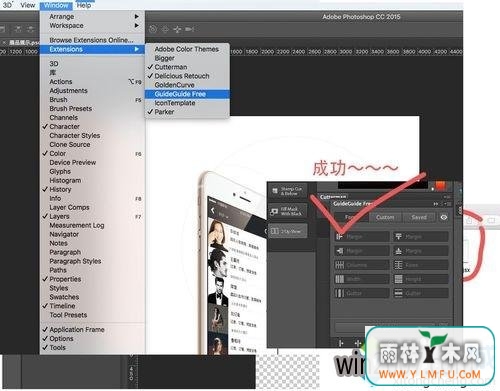The height and width of the screenshot is (391, 500).
Task: Switch to the Custom tab in GuideGuide
Action: pyautogui.click(x=385, y=217)
